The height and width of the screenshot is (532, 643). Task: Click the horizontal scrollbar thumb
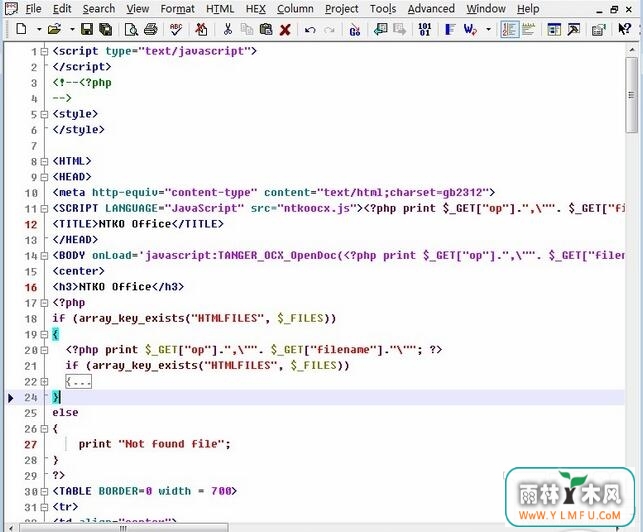pos(123,528)
